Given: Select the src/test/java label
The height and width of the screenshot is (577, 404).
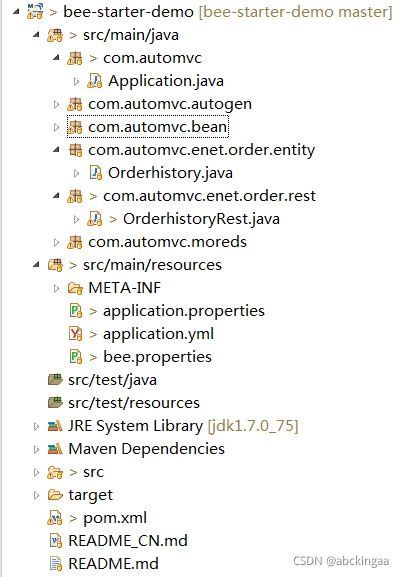Looking at the screenshot, I should (x=112, y=380).
